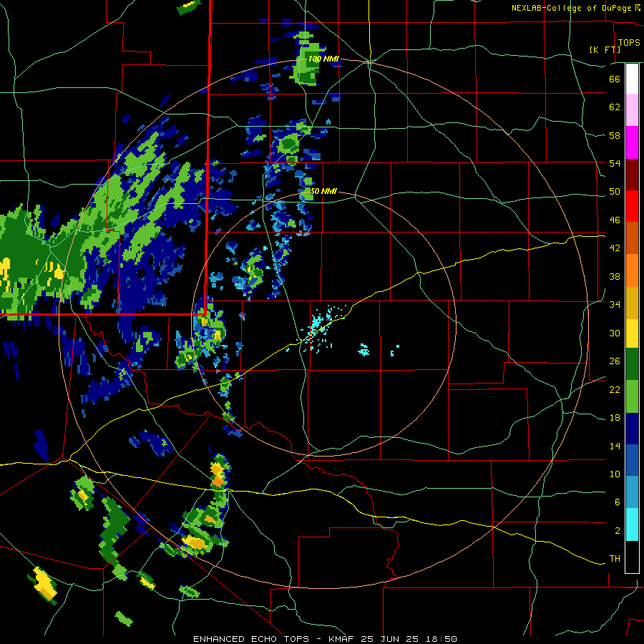Click the 34 legend value
Viewport: 644px width, 644px height.
pos(615,305)
